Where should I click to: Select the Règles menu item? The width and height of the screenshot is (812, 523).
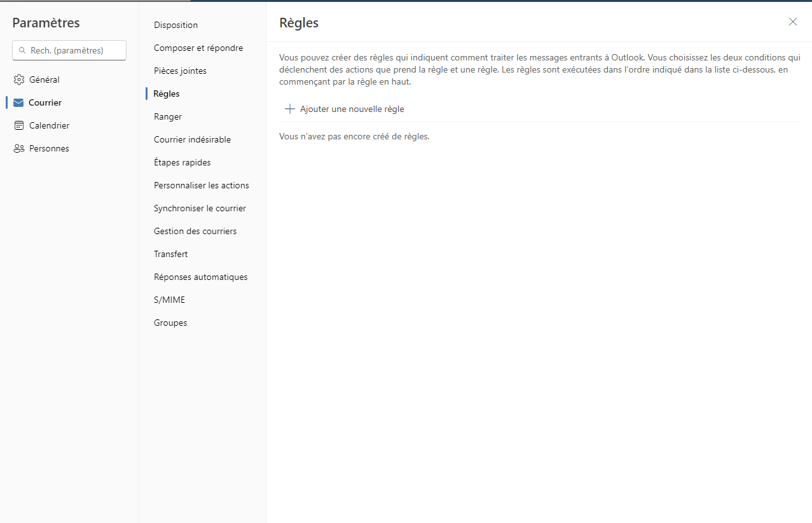coord(167,94)
